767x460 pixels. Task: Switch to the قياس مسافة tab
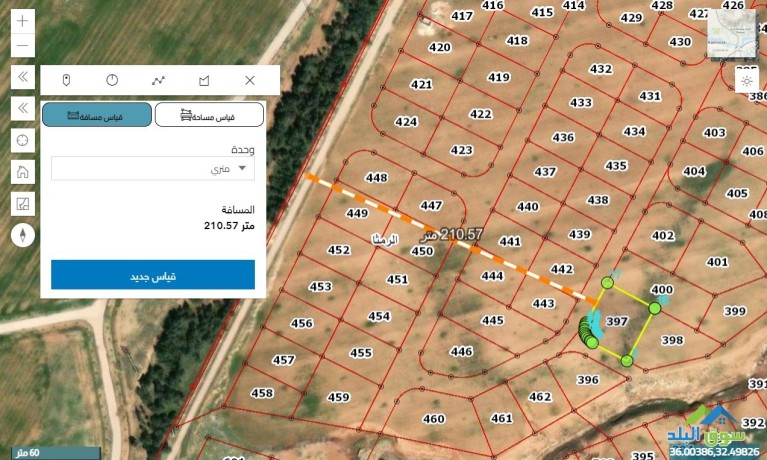97,115
